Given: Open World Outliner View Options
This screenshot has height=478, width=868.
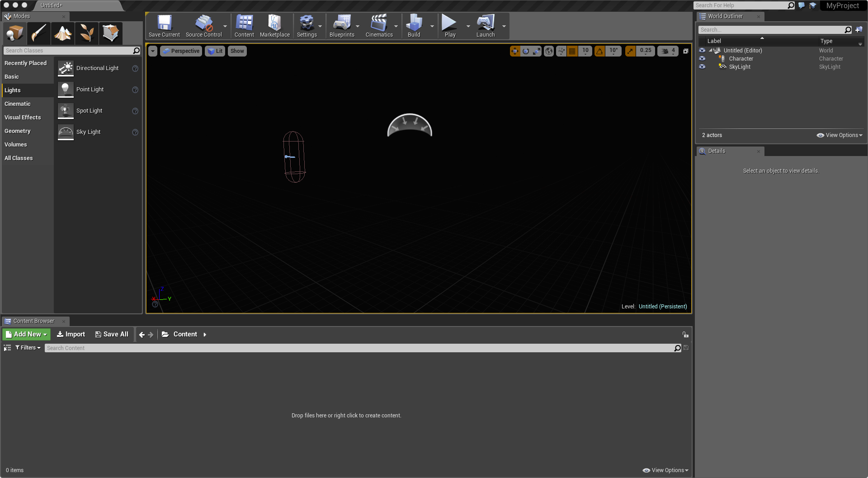Looking at the screenshot, I should (x=840, y=135).
